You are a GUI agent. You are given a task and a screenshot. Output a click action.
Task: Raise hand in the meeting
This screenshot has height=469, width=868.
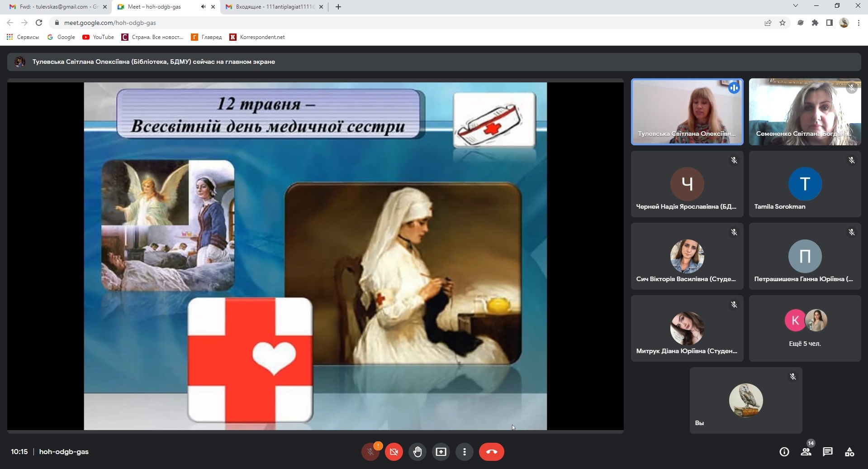(417, 452)
